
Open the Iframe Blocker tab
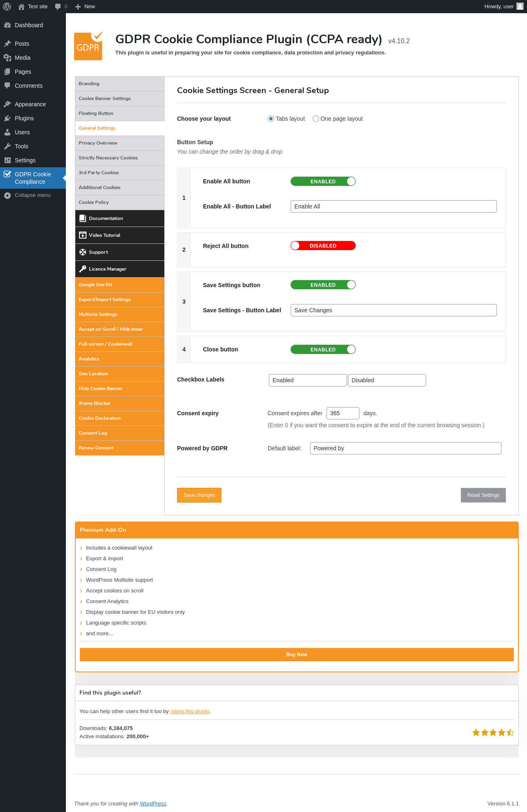[120, 403]
